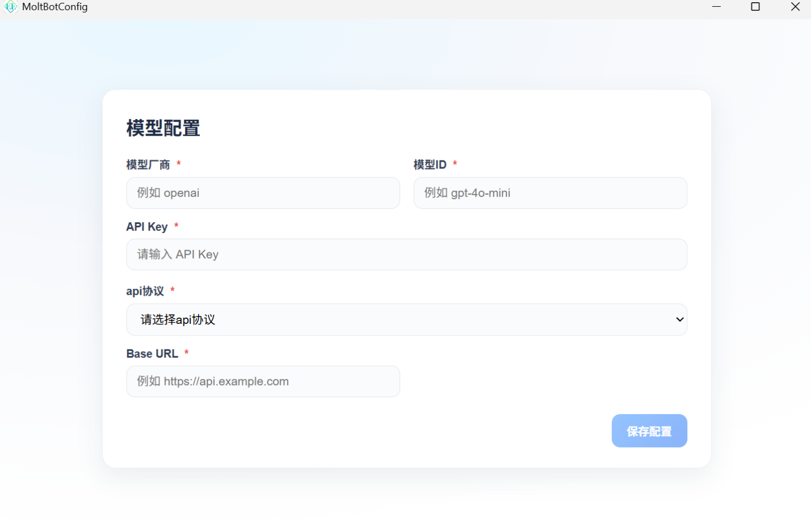Select the Base URL input field
Screen dimensions: 811x532
(263, 381)
